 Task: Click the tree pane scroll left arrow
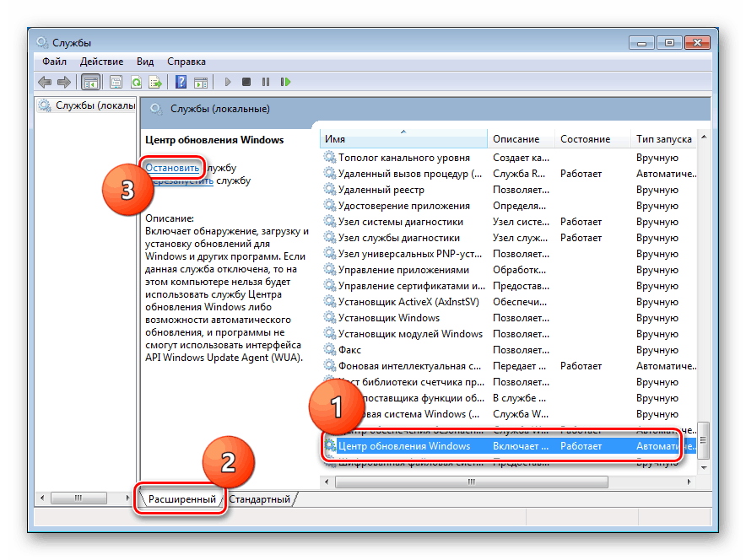tap(42, 498)
